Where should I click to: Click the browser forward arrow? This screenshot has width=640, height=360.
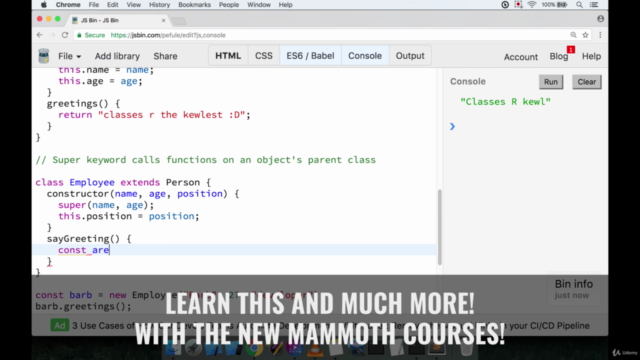click(x=52, y=35)
